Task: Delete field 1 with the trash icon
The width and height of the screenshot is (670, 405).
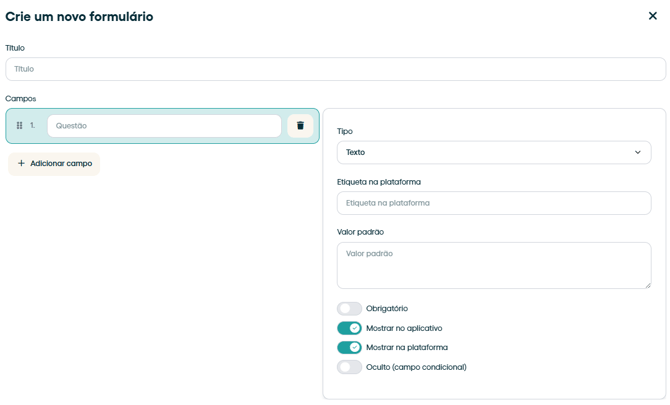Action: [300, 126]
